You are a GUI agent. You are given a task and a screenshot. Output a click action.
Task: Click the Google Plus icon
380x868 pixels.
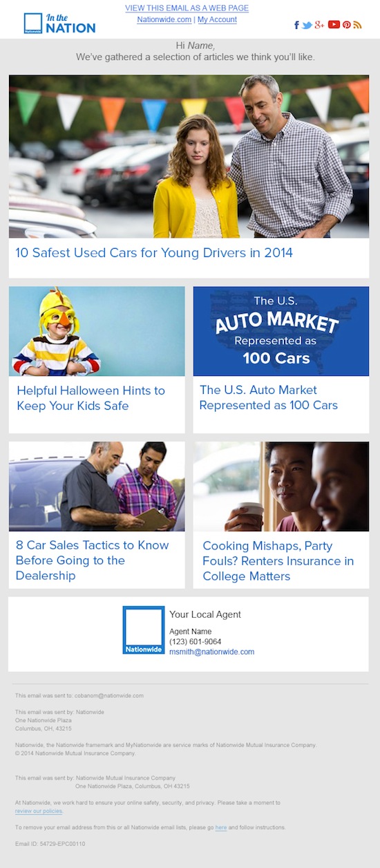click(x=319, y=25)
